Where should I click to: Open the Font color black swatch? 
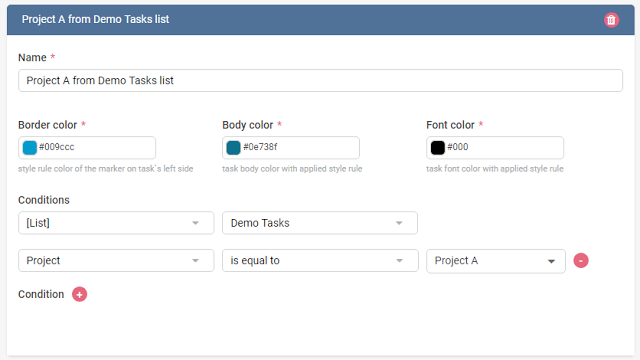pos(438,147)
